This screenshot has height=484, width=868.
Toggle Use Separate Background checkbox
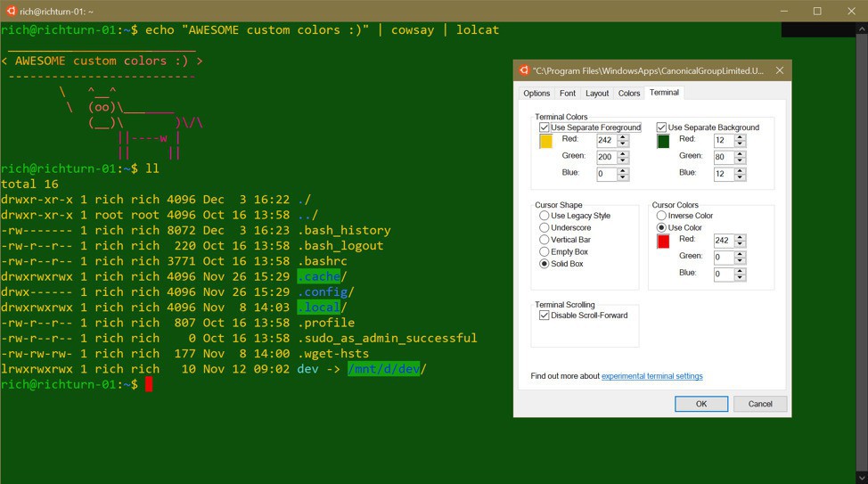point(661,127)
